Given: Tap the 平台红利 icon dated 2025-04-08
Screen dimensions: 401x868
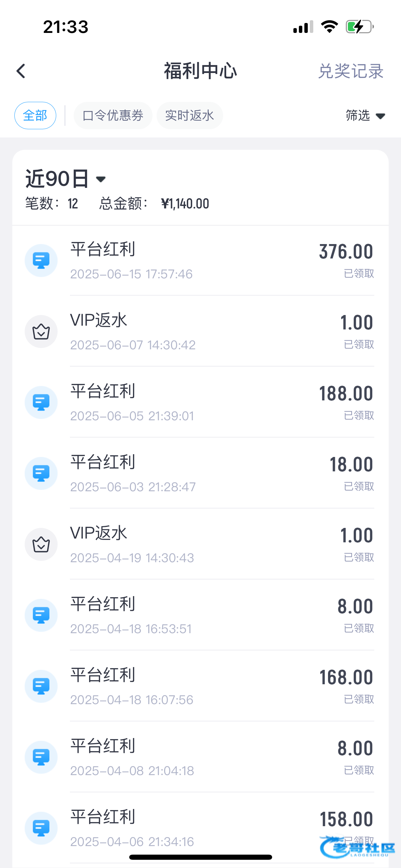Looking at the screenshot, I should pyautogui.click(x=41, y=757).
